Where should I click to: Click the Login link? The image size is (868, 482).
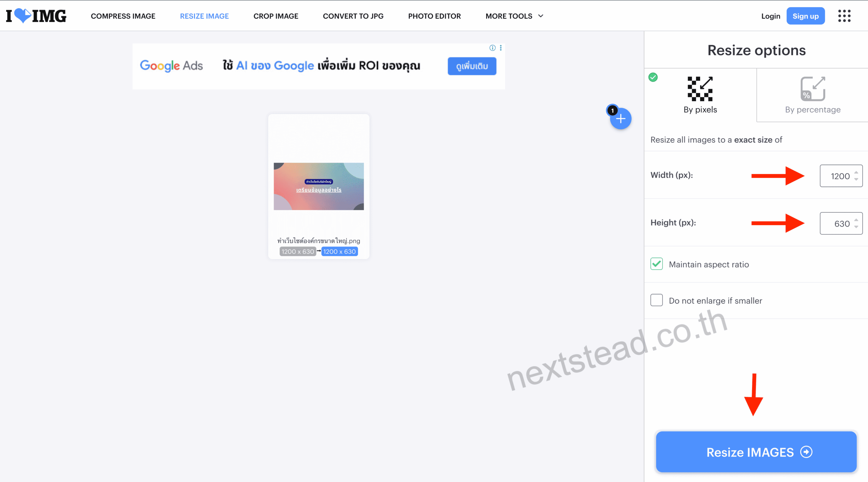(x=770, y=16)
